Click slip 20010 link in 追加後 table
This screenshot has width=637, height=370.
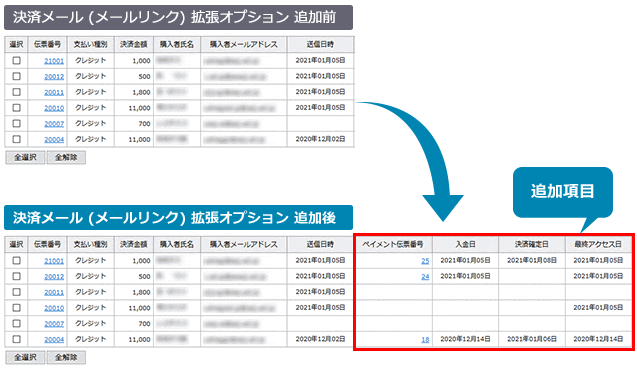(x=54, y=308)
